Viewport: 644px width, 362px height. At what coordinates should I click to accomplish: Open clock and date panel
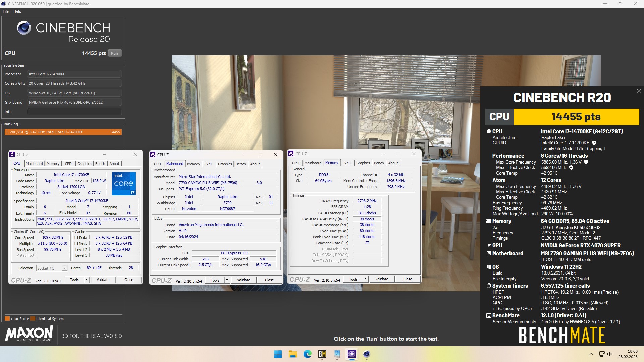pos(628,354)
